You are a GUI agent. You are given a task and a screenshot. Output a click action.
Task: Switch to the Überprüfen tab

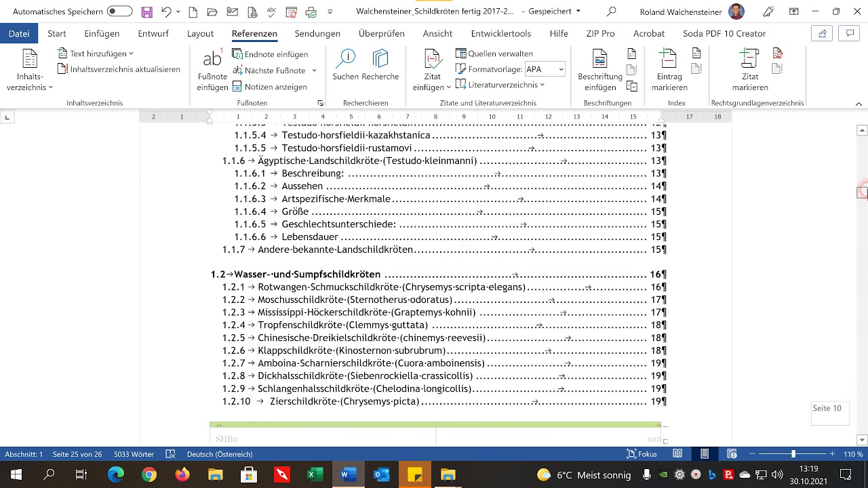(x=381, y=33)
